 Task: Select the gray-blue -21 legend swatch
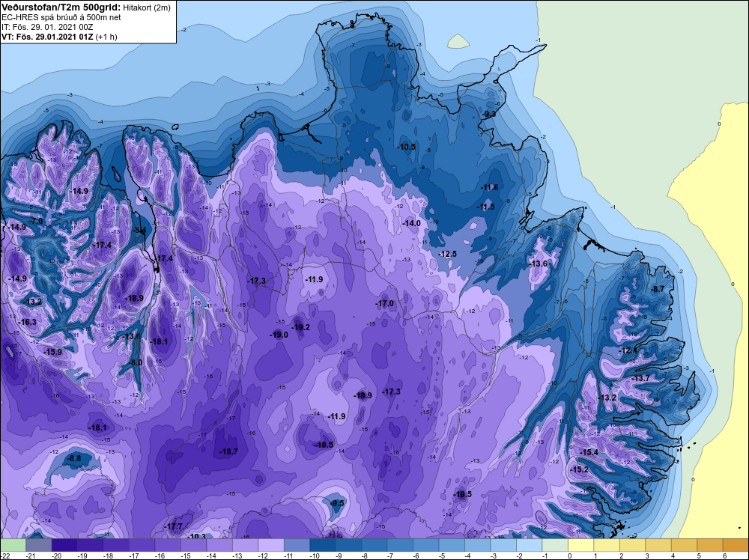tap(39, 545)
